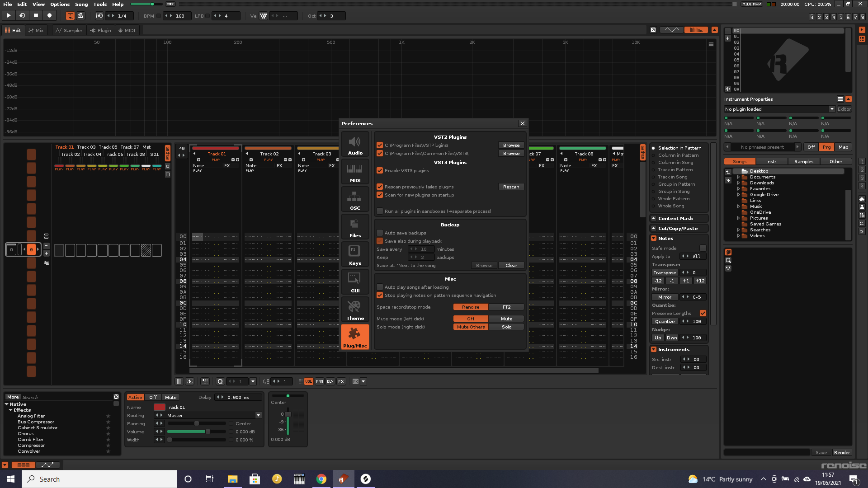Toggle the DLY column button
868x488 pixels.
[330, 381]
